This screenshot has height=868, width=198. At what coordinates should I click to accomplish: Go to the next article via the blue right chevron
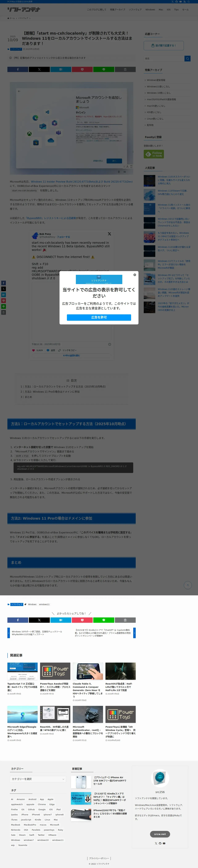pos(134,633)
